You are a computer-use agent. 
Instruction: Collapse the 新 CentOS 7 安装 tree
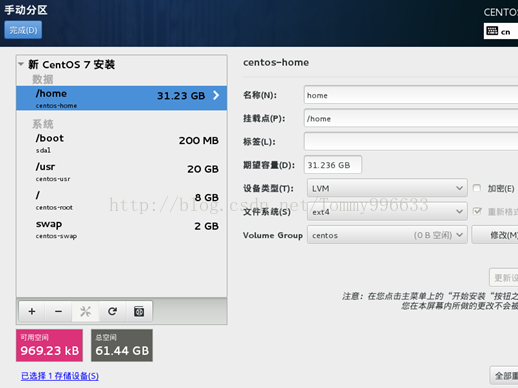[21, 64]
